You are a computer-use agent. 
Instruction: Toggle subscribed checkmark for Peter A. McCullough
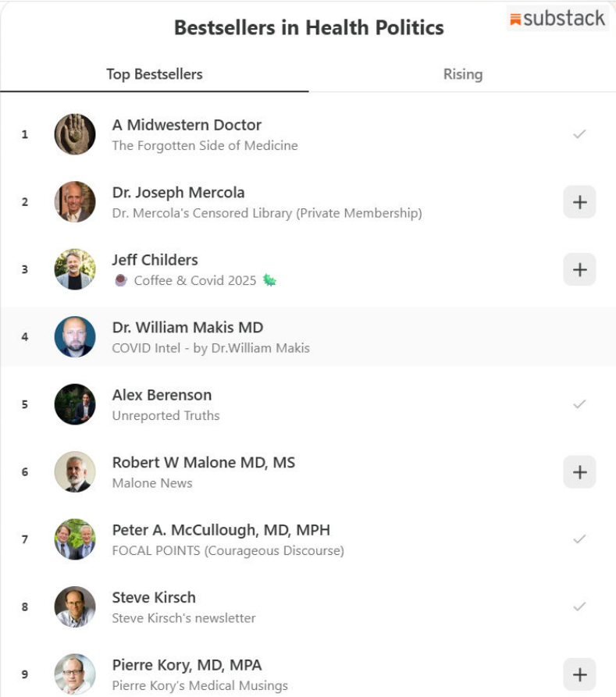coord(579,539)
